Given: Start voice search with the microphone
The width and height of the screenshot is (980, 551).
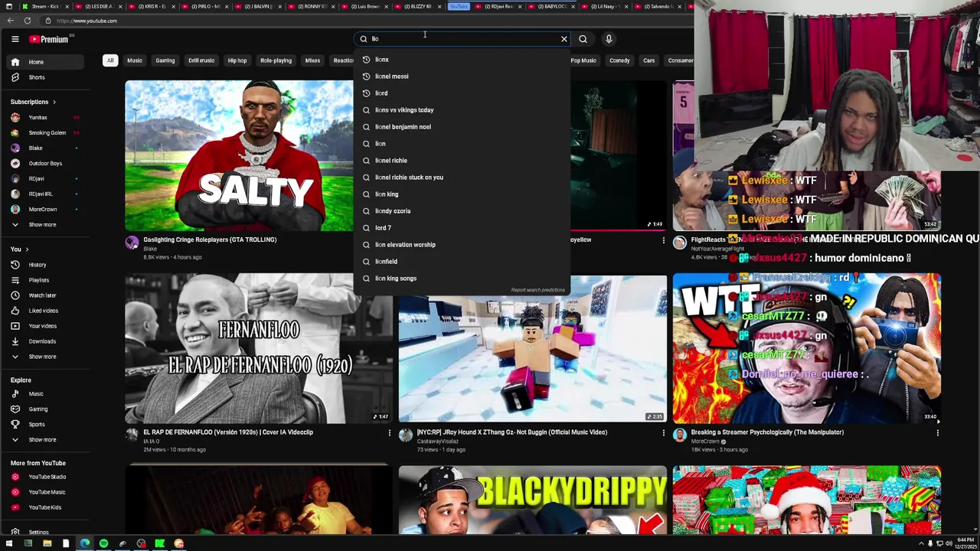Looking at the screenshot, I should pos(609,39).
